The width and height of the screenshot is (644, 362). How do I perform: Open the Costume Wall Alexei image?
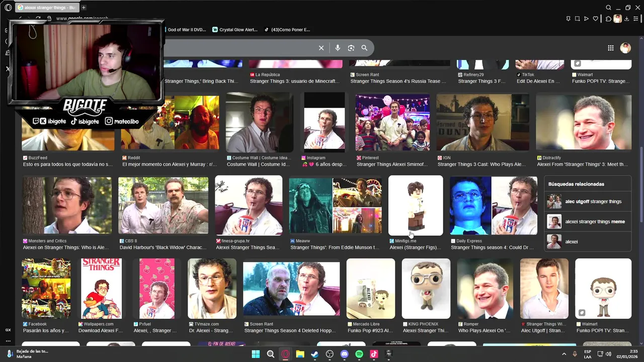[x=260, y=122]
